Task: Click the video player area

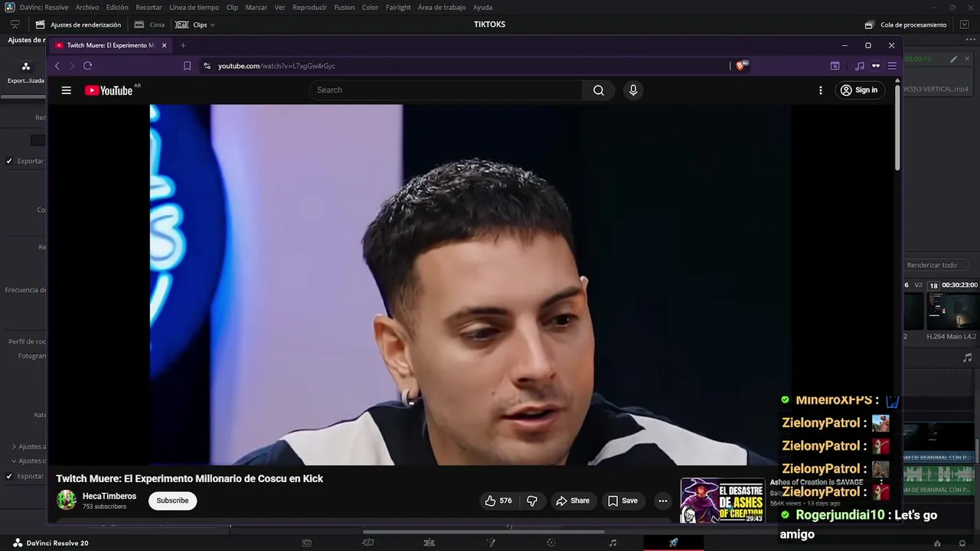Action: 470,285
